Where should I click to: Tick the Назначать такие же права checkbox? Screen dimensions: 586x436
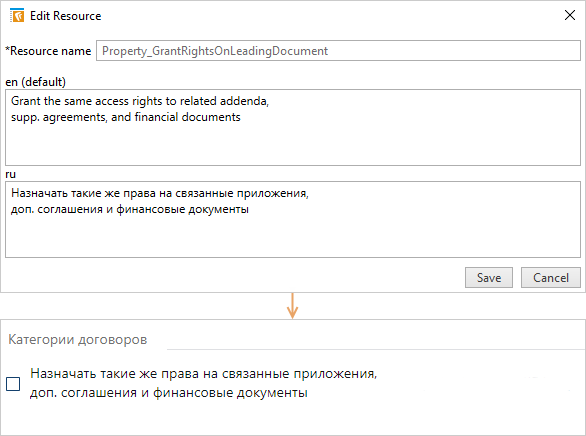[x=13, y=384]
